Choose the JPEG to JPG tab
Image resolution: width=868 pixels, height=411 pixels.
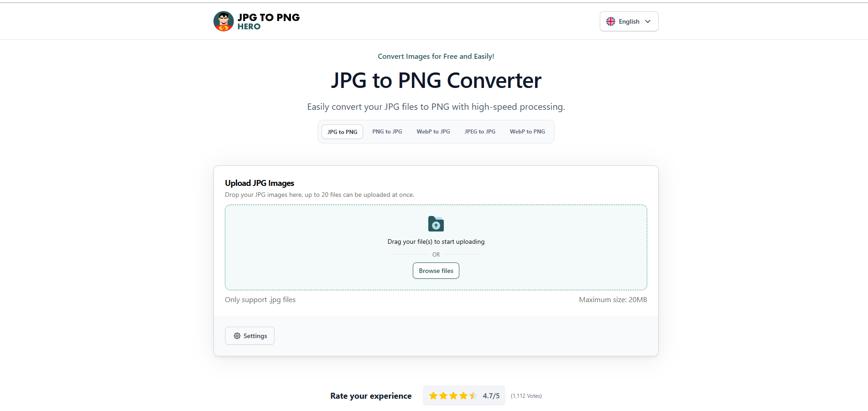(x=479, y=132)
